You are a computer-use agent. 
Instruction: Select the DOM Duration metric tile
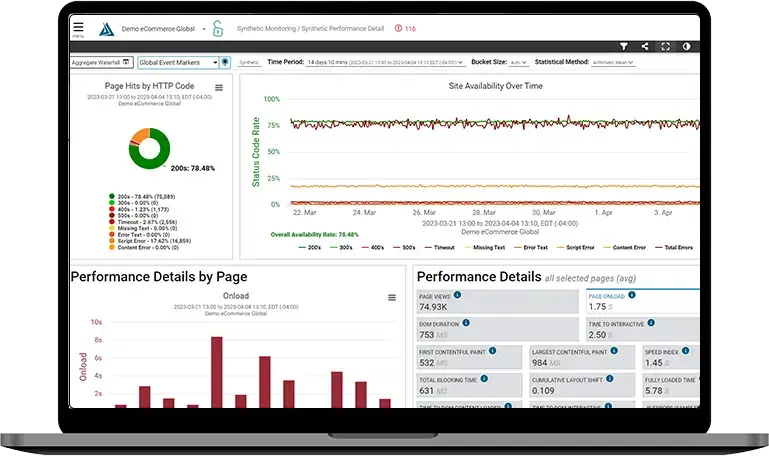pyautogui.click(x=498, y=329)
